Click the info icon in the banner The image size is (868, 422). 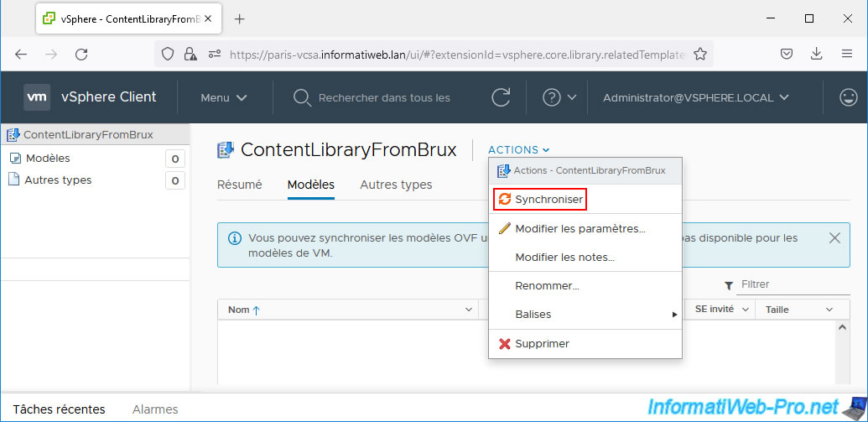tap(235, 238)
